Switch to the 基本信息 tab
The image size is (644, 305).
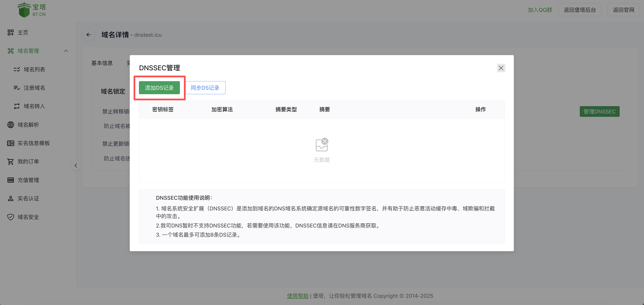point(102,63)
